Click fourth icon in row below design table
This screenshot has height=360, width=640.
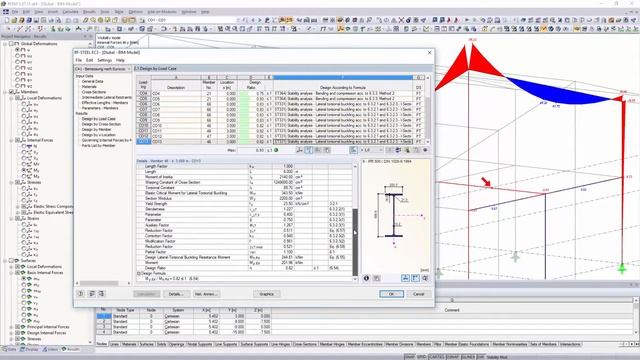[327, 150]
